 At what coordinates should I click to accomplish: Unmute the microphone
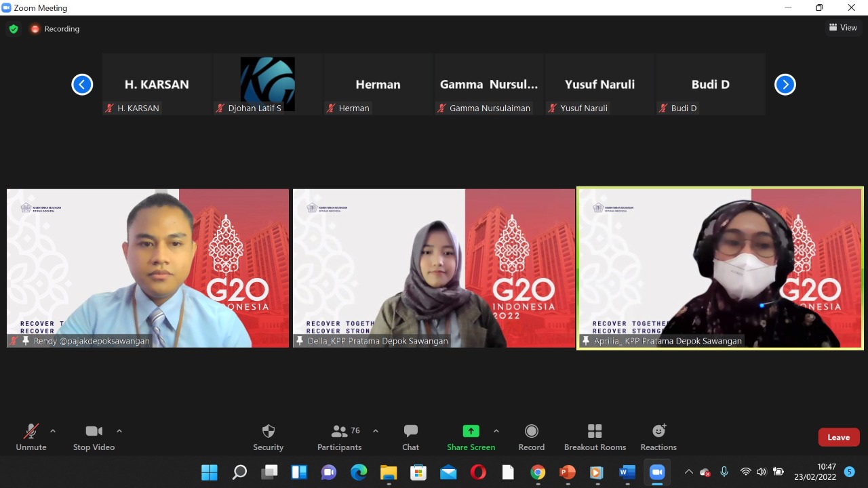pyautogui.click(x=31, y=437)
